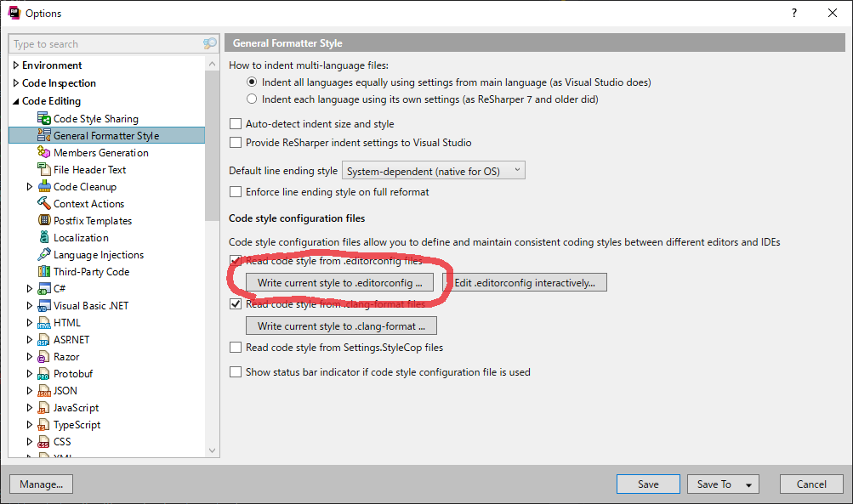
Task: Click the Razor icon
Action: (44, 357)
